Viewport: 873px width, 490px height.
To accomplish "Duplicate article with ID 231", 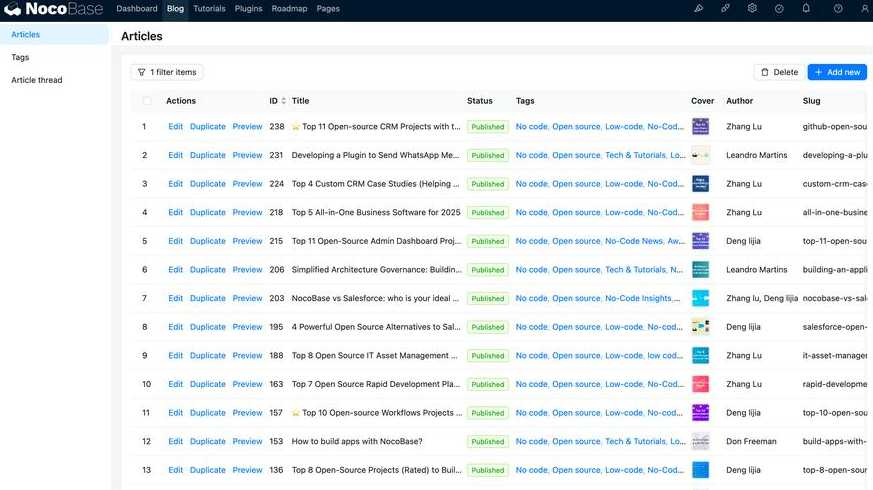I will coord(208,155).
